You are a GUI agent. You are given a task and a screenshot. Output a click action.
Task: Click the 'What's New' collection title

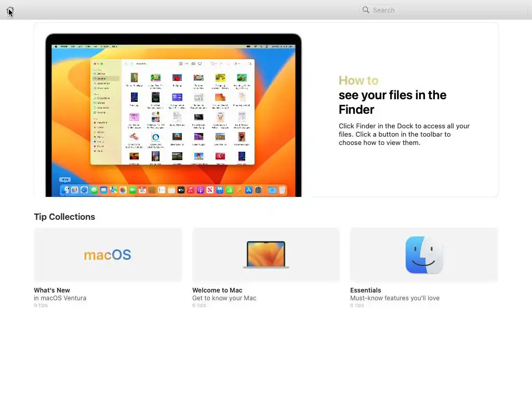(x=52, y=290)
